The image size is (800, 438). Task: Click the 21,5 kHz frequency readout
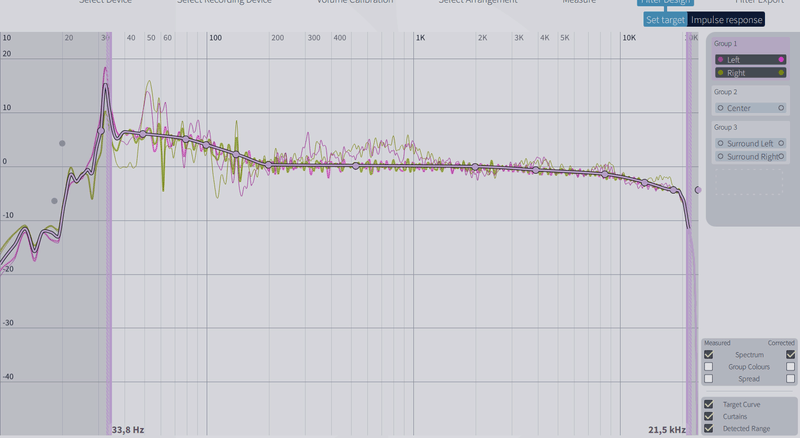point(667,430)
